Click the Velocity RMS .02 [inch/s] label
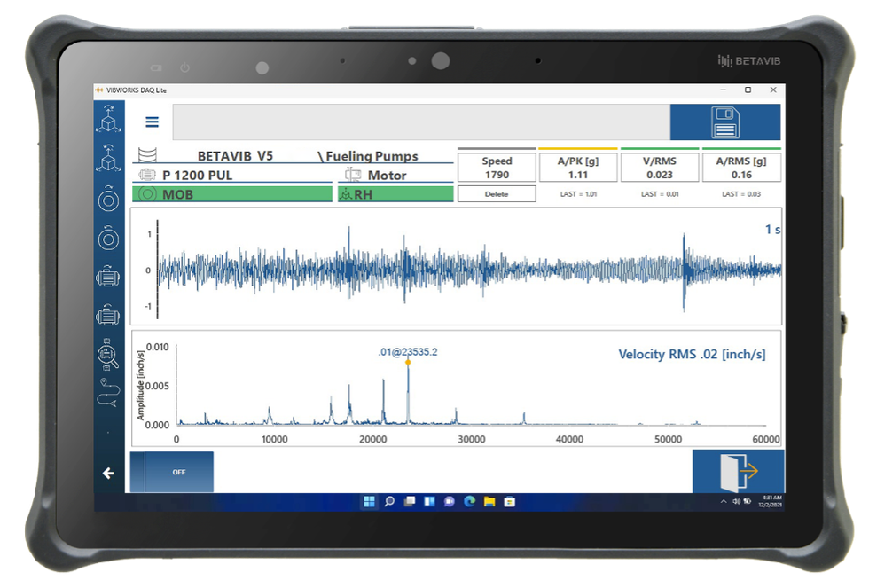 point(692,354)
